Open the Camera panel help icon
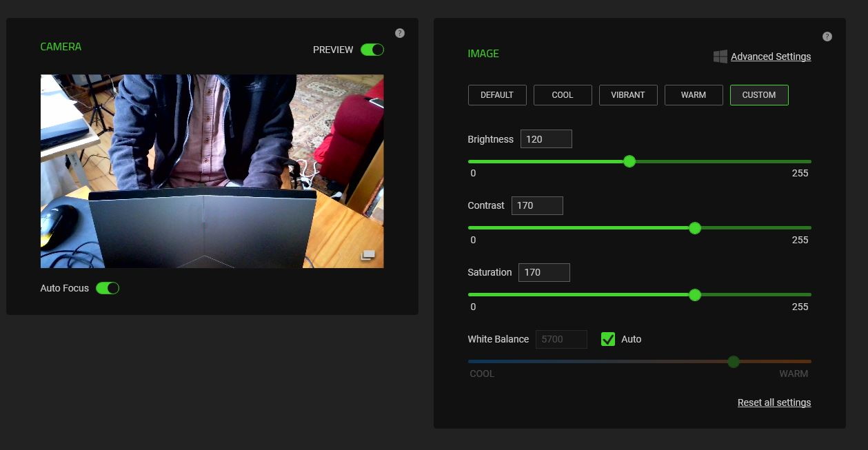The image size is (868, 450). tap(400, 33)
